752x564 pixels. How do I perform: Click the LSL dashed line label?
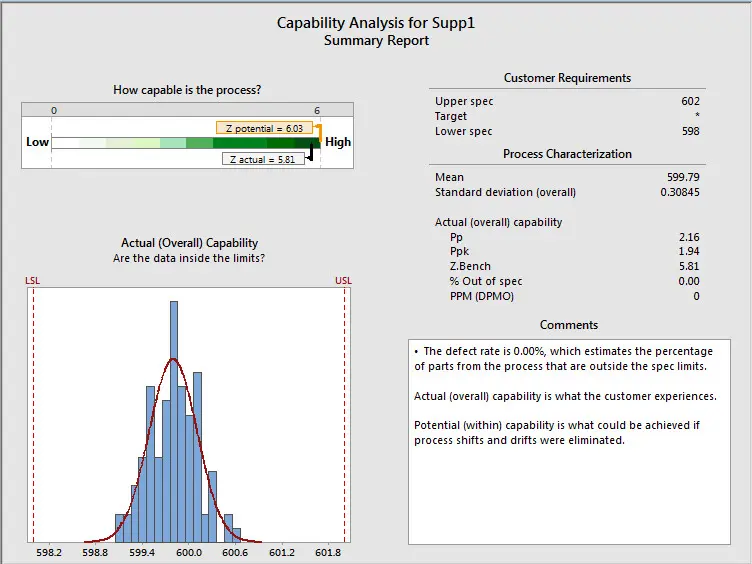click(x=33, y=281)
